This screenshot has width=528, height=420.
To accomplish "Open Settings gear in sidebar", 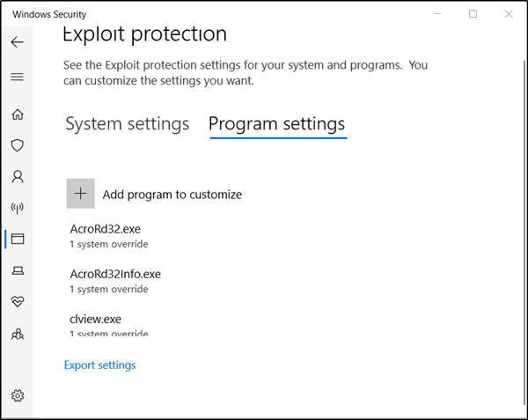I will click(x=17, y=395).
